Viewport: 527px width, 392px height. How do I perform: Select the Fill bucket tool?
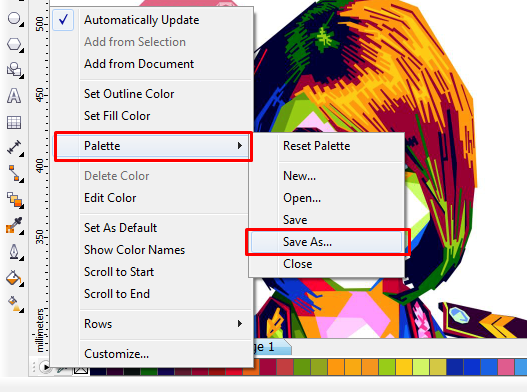tap(14, 278)
